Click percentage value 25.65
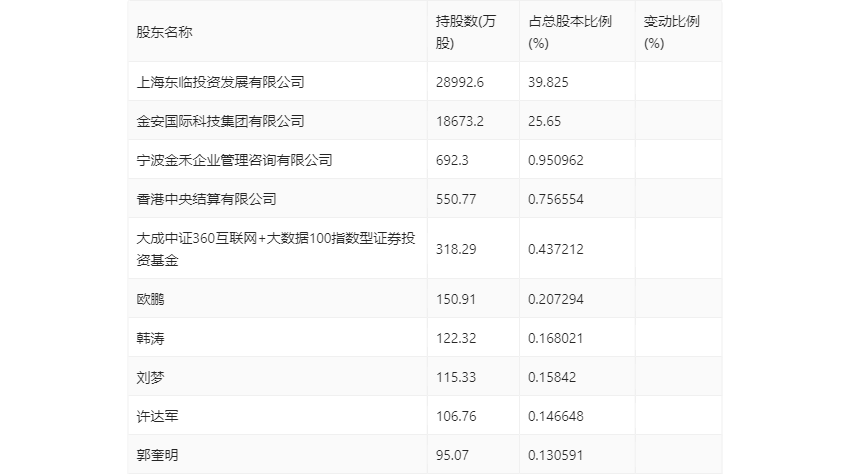Image resolution: width=850 pixels, height=474 pixels. [544, 121]
